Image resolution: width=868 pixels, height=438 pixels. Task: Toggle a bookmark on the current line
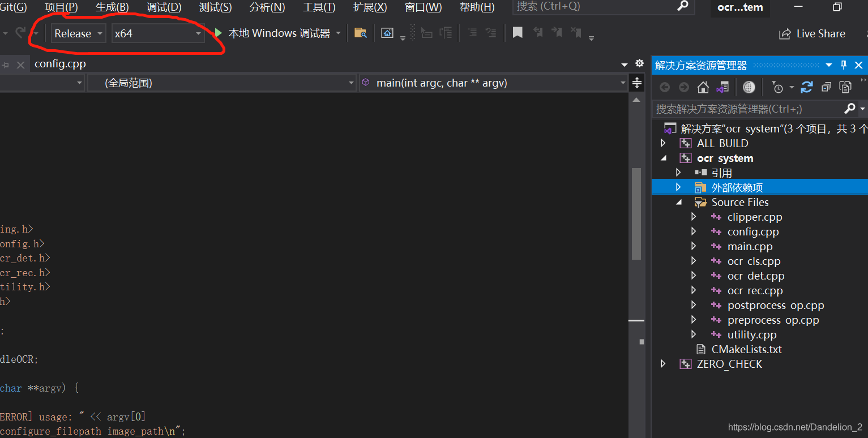[x=517, y=32]
